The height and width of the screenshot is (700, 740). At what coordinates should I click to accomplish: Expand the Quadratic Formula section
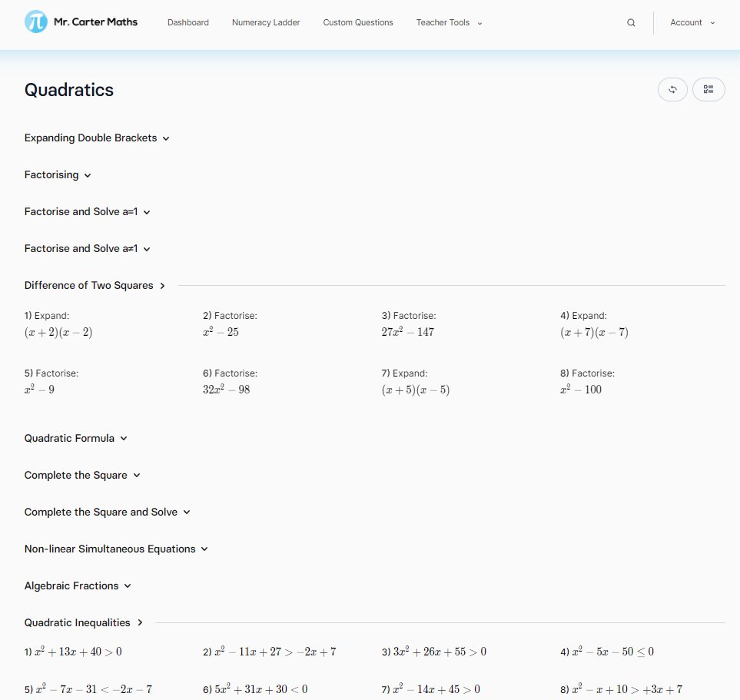pos(75,438)
